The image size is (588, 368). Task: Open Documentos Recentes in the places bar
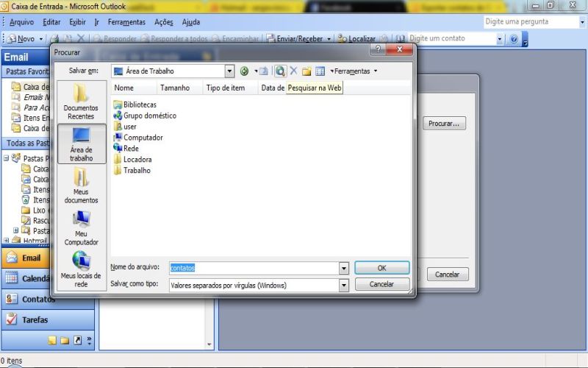81,102
